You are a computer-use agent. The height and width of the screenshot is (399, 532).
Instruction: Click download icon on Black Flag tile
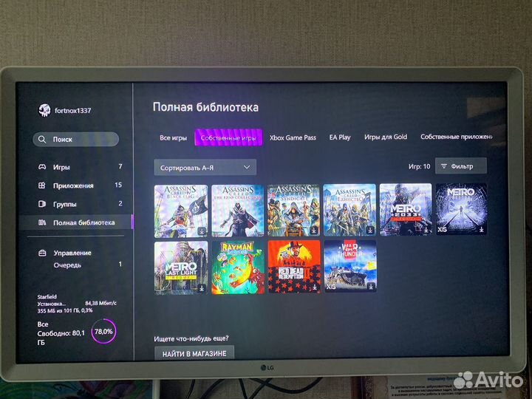[202, 232]
